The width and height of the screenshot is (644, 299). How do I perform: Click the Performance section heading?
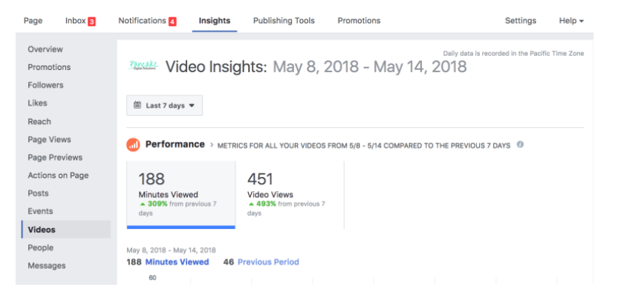(x=175, y=144)
